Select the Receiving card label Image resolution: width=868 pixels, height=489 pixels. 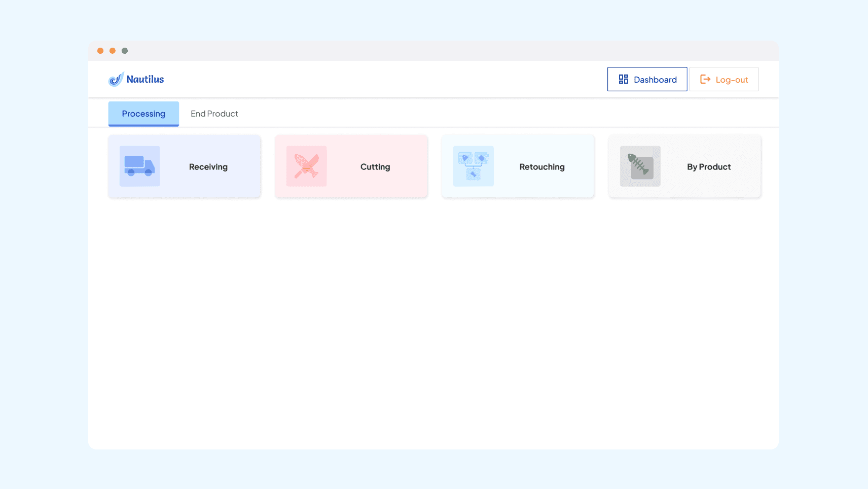tap(208, 167)
